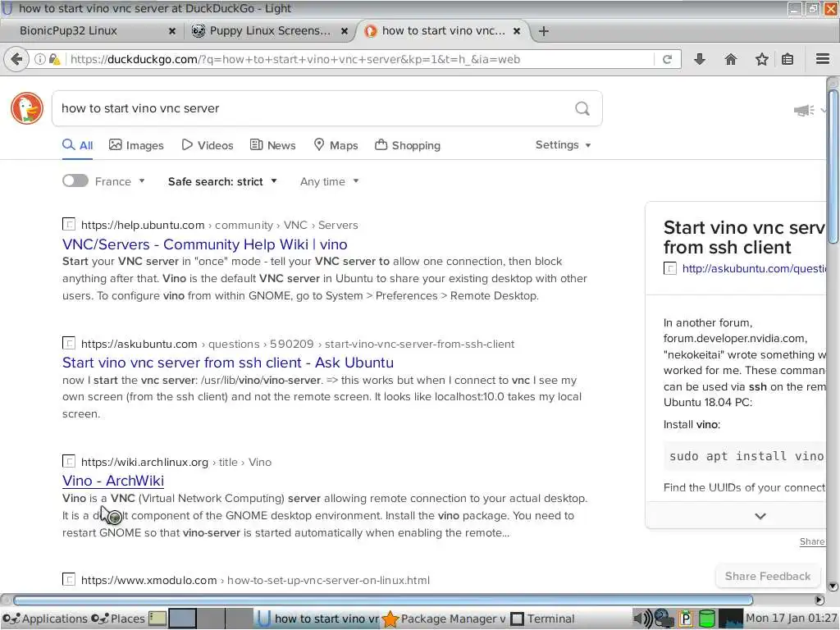This screenshot has height=630, width=840.
Task: Select the Maps search tab
Action: 336,145
